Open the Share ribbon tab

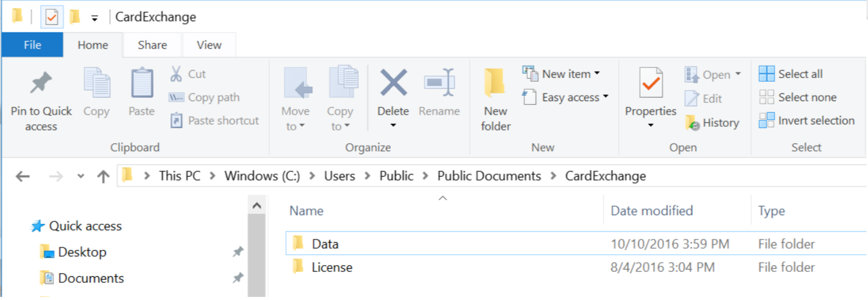click(x=152, y=45)
